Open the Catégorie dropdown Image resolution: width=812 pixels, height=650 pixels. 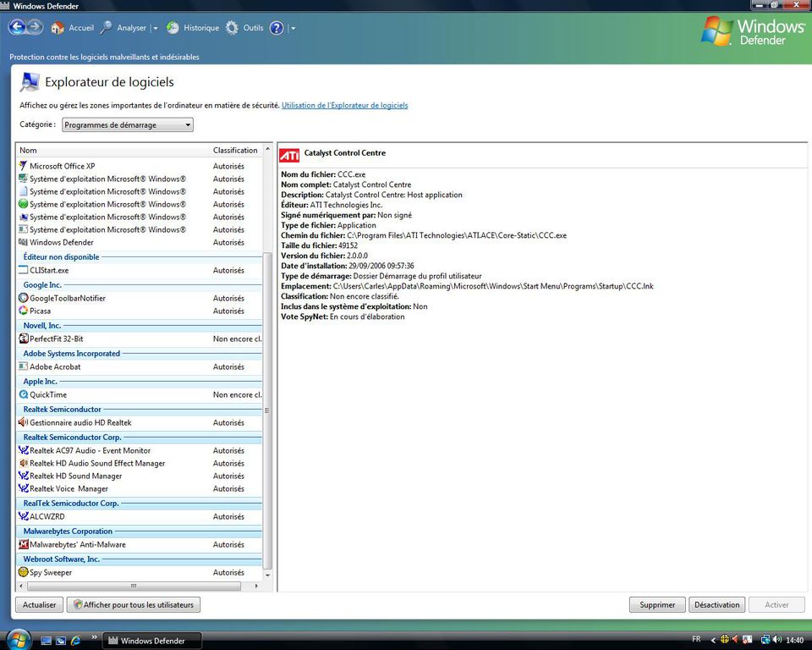coord(128,125)
